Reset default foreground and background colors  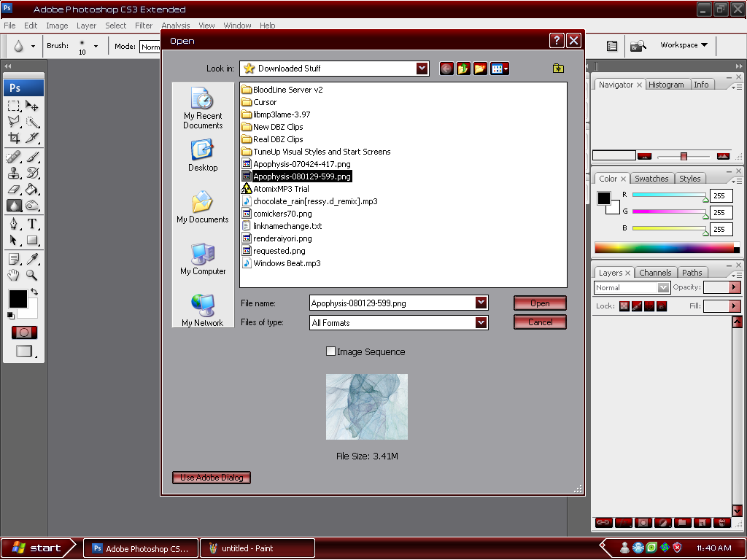pos(10,315)
